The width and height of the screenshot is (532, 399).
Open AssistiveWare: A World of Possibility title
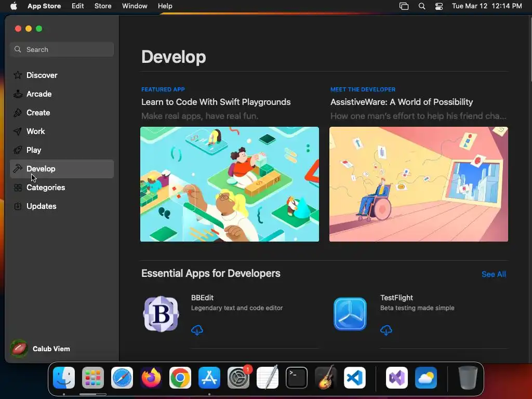[x=402, y=102]
